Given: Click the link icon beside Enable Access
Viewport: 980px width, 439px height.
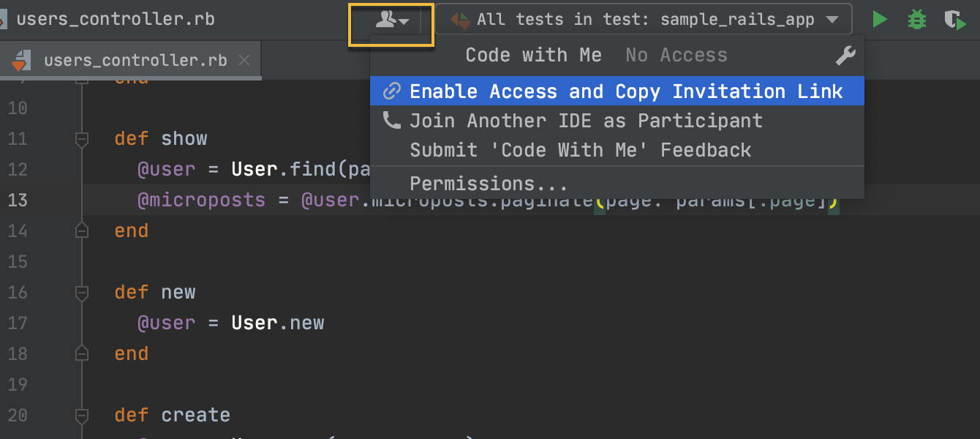Looking at the screenshot, I should (x=392, y=91).
